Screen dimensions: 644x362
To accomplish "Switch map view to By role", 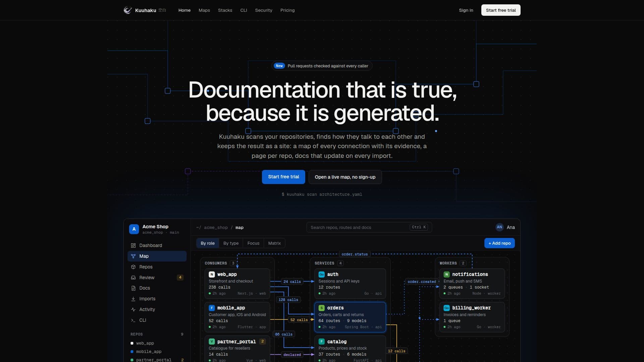I will coord(208,243).
